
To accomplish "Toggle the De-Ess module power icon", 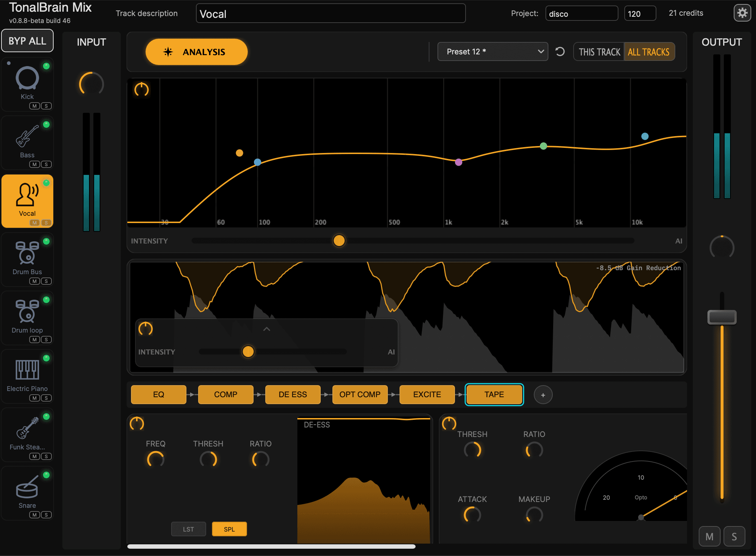I will (137, 423).
